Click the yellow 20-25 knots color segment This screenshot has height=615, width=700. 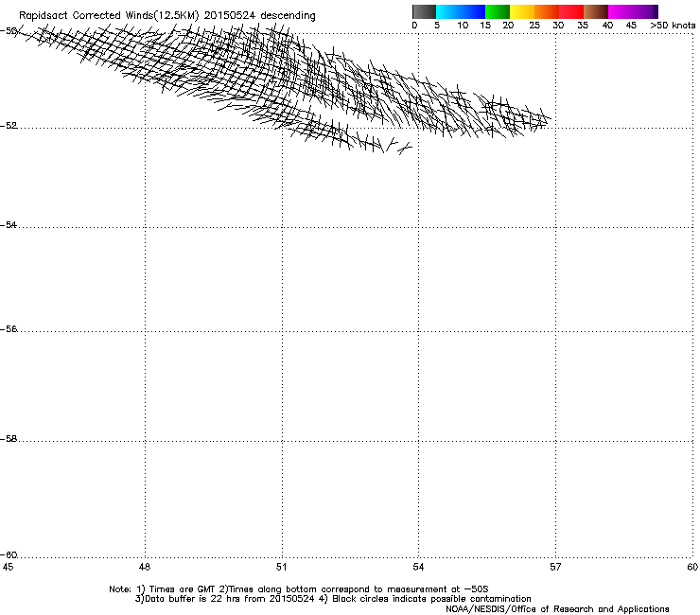click(522, 11)
